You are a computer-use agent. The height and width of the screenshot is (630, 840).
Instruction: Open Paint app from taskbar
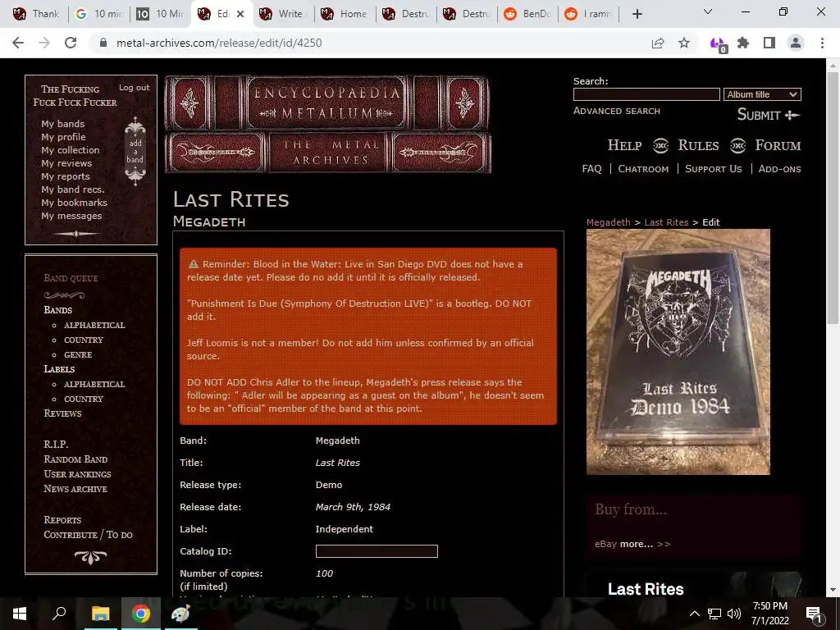(180, 614)
